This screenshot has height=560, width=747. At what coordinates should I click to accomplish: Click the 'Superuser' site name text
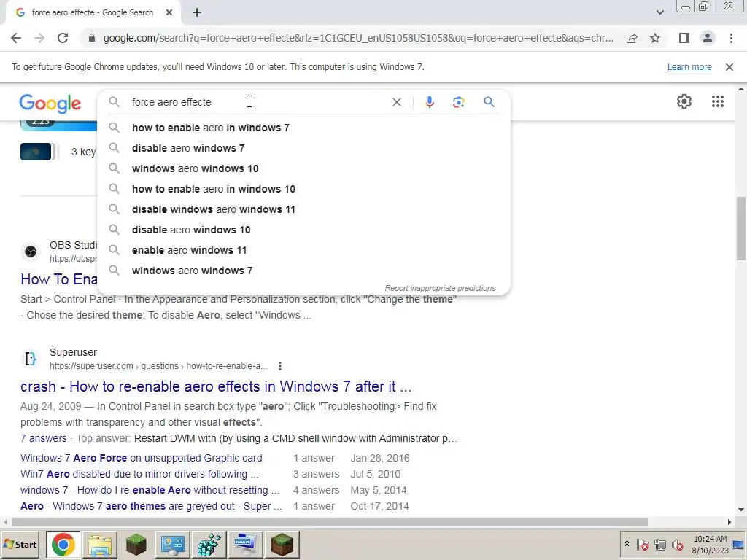73,352
